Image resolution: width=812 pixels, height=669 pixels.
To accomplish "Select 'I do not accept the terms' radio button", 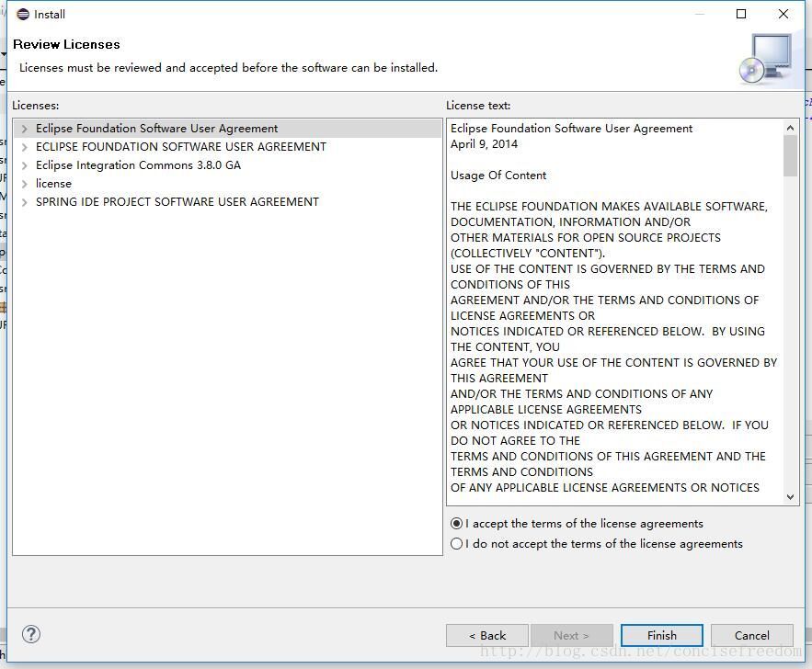I will (x=456, y=544).
